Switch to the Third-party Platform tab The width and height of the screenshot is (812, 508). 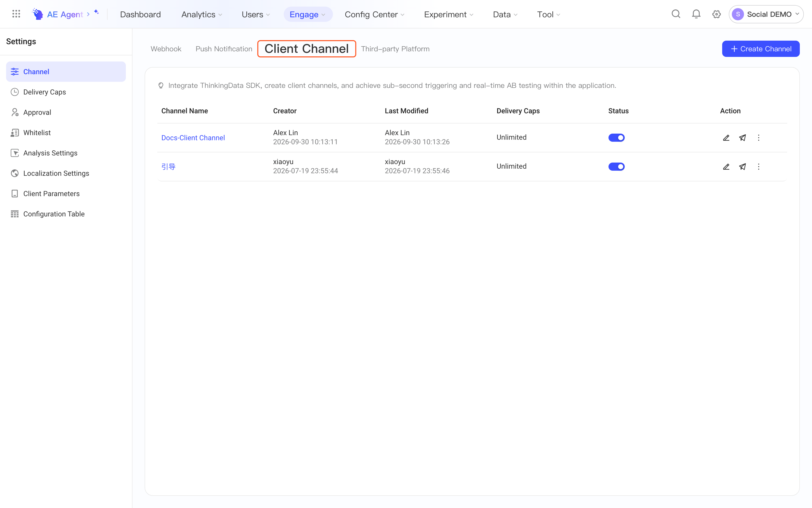[395, 49]
